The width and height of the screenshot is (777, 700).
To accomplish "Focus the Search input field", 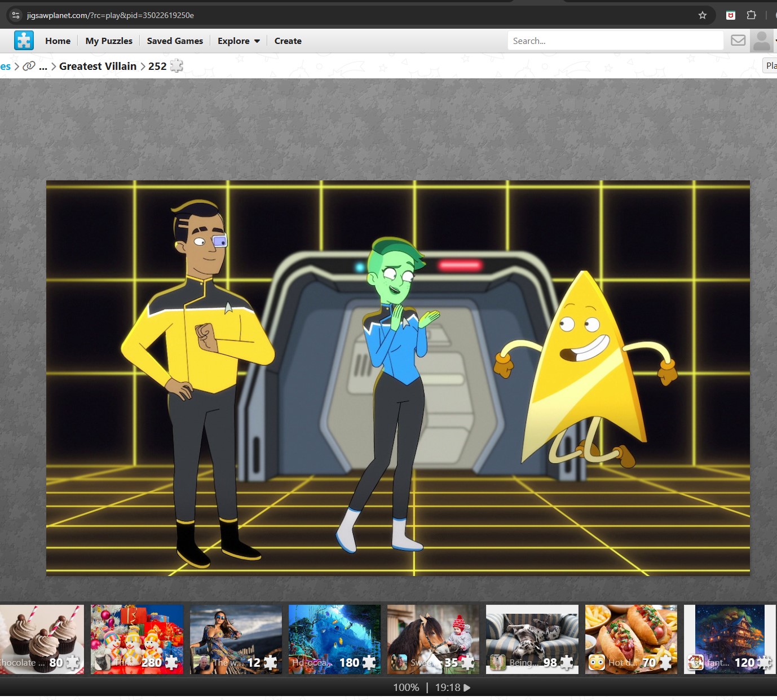I will [615, 41].
